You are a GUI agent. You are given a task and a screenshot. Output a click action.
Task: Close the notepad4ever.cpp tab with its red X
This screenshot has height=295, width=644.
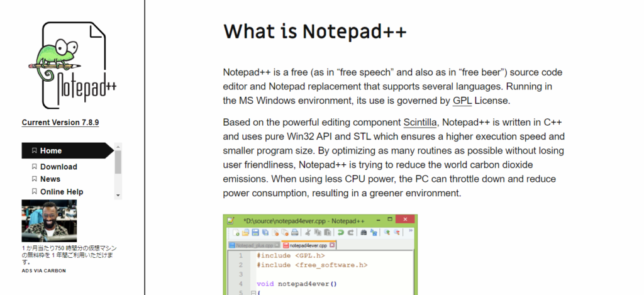332,245
